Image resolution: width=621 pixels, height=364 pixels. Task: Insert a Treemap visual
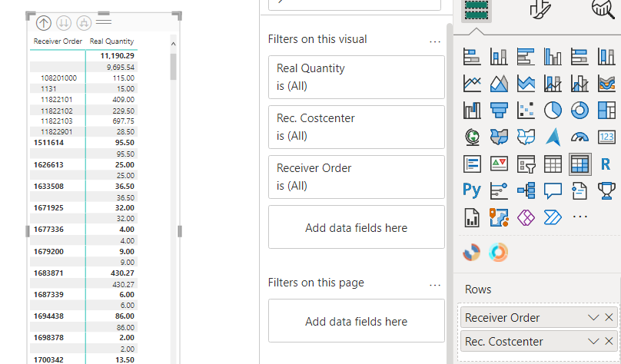click(606, 110)
